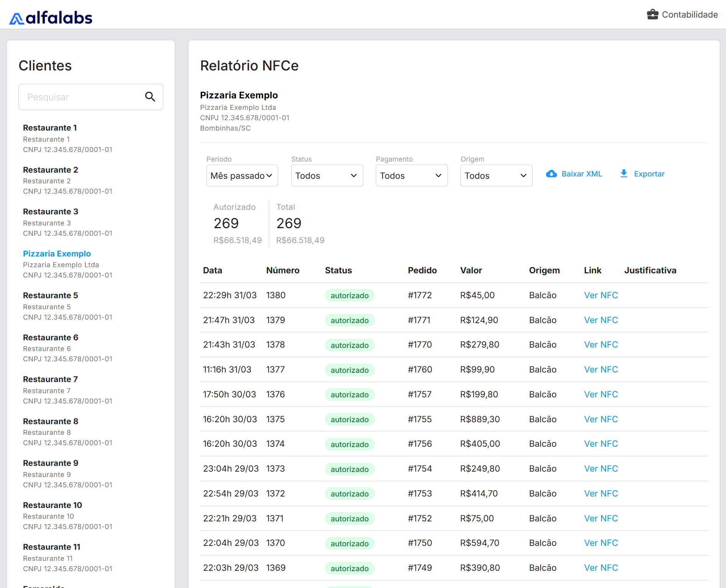Open Restaurante 10 client entry
The image size is (726, 588).
click(52, 505)
